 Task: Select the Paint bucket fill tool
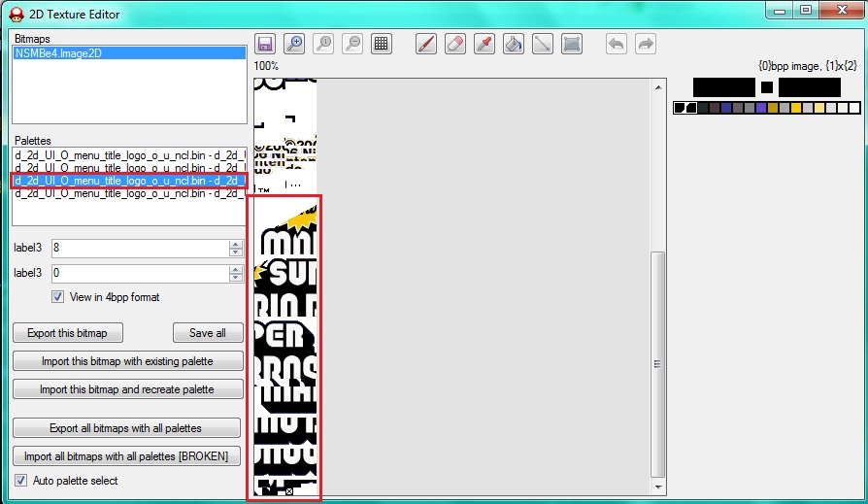(514, 44)
